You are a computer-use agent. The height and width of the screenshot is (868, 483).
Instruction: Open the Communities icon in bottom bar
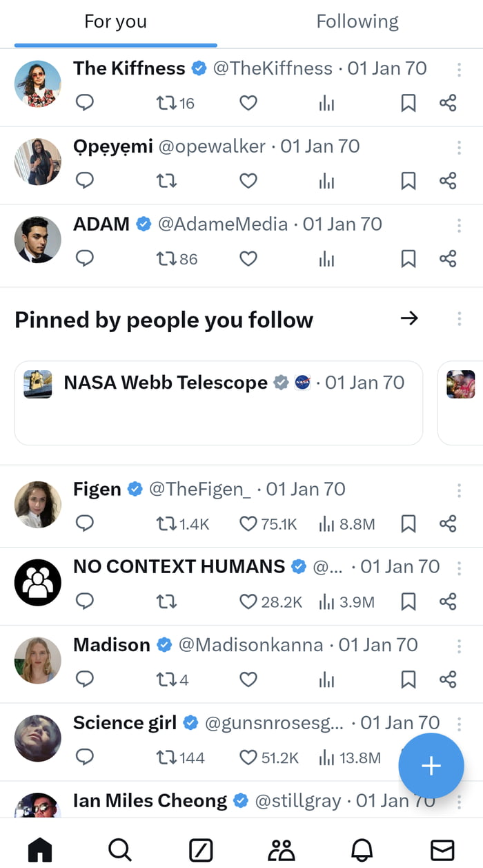(282, 849)
